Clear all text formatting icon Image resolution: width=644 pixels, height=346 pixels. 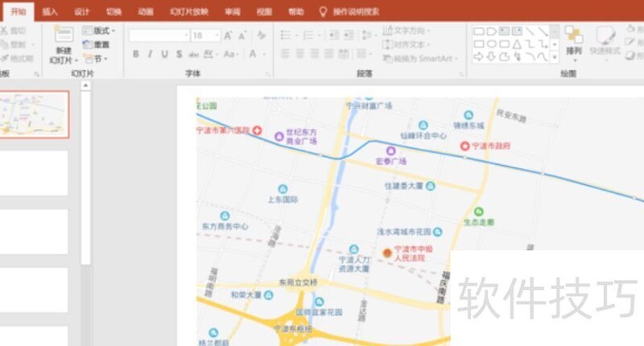tap(261, 35)
